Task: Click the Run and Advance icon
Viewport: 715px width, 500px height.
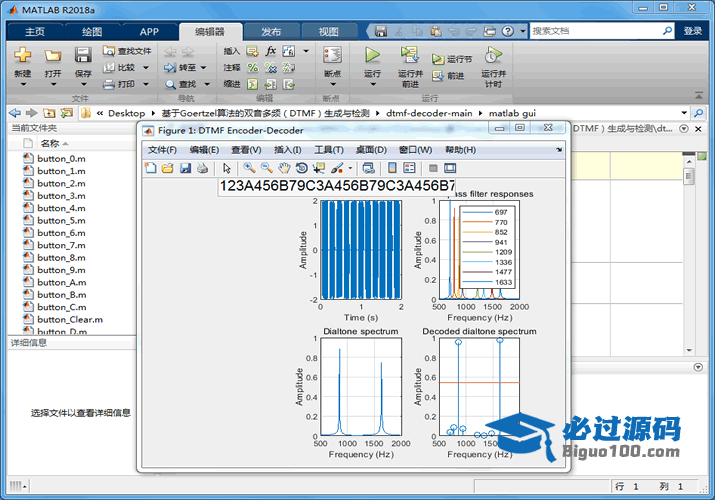Action: click(410, 55)
